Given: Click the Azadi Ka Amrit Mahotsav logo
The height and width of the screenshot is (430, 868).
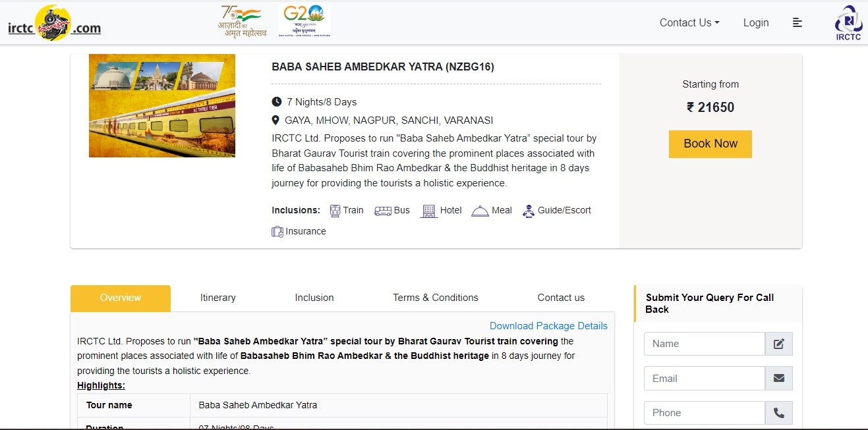Looking at the screenshot, I should pyautogui.click(x=242, y=21).
